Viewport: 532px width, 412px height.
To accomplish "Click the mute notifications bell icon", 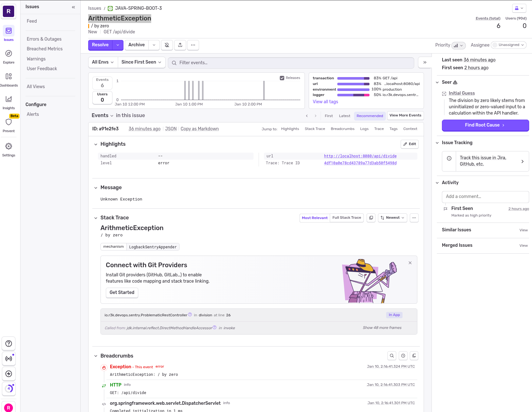I will [167, 45].
